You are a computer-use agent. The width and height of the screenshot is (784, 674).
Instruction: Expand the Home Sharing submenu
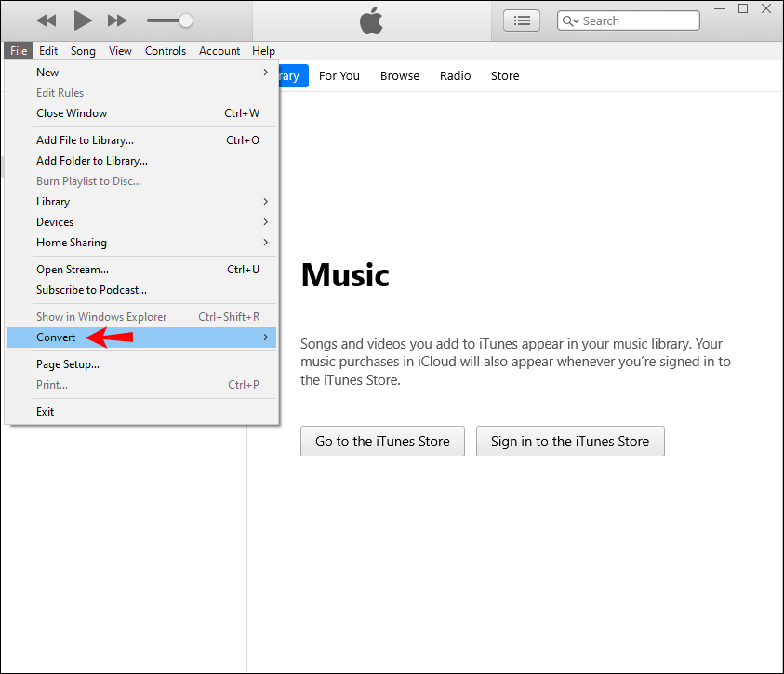[x=141, y=243]
